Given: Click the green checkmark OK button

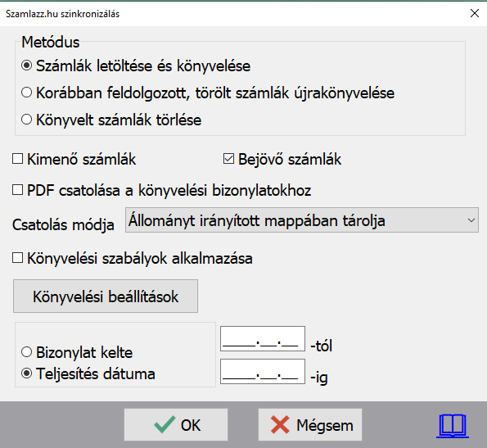Looking at the screenshot, I should pos(176,425).
